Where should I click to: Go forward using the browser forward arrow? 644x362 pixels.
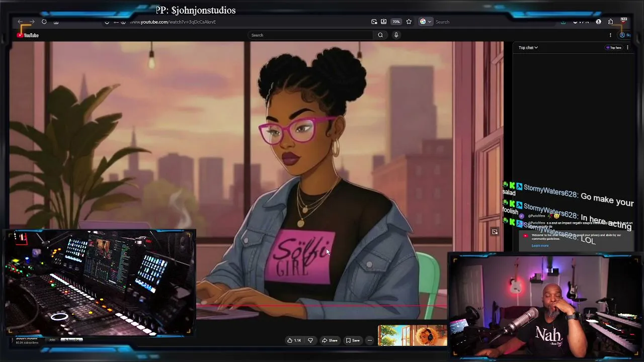coord(32,22)
